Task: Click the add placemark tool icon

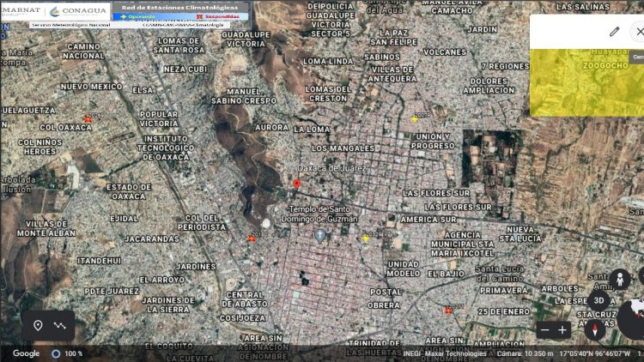Action: (x=38, y=325)
